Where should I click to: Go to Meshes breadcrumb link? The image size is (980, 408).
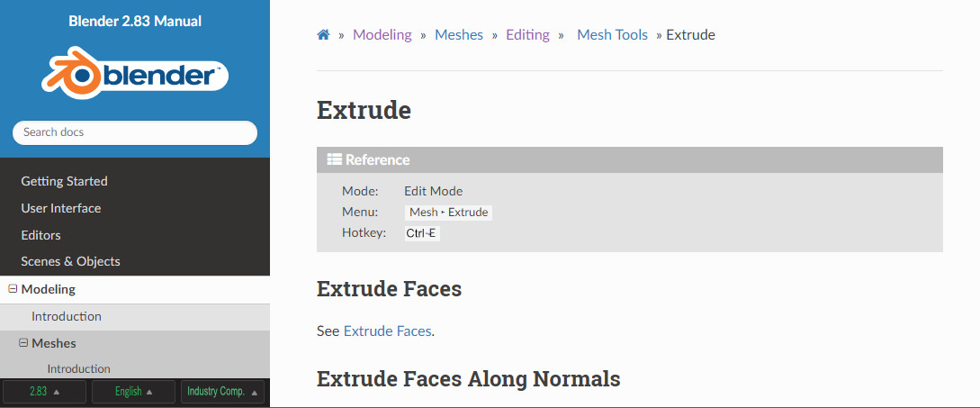tap(459, 35)
